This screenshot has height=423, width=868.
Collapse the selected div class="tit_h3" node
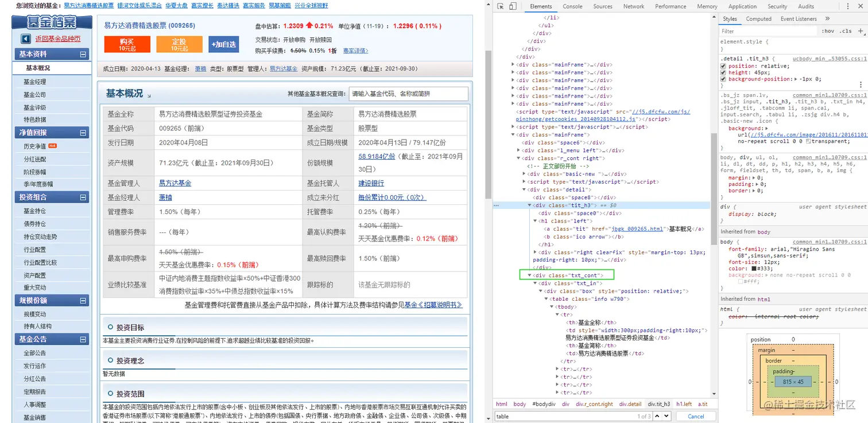tap(529, 205)
